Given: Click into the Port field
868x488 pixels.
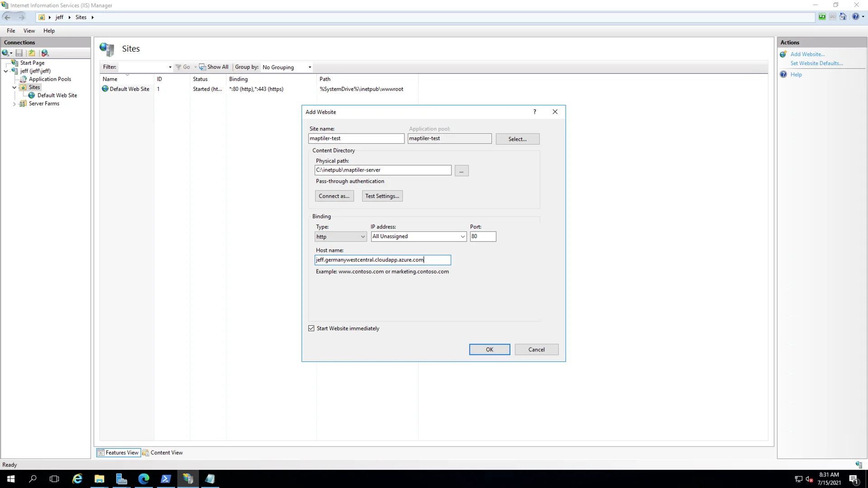Looking at the screenshot, I should pyautogui.click(x=483, y=236).
